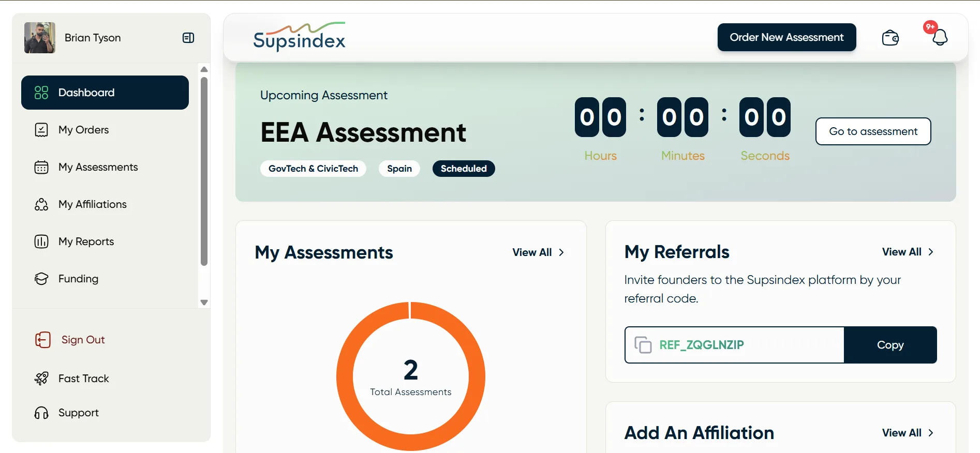This screenshot has width=980, height=453.
Task: Click Brian Tyson's profile photo
Action: pos(40,38)
